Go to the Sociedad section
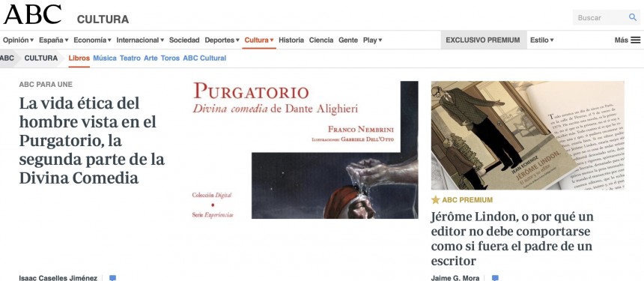644x281 pixels. click(184, 40)
